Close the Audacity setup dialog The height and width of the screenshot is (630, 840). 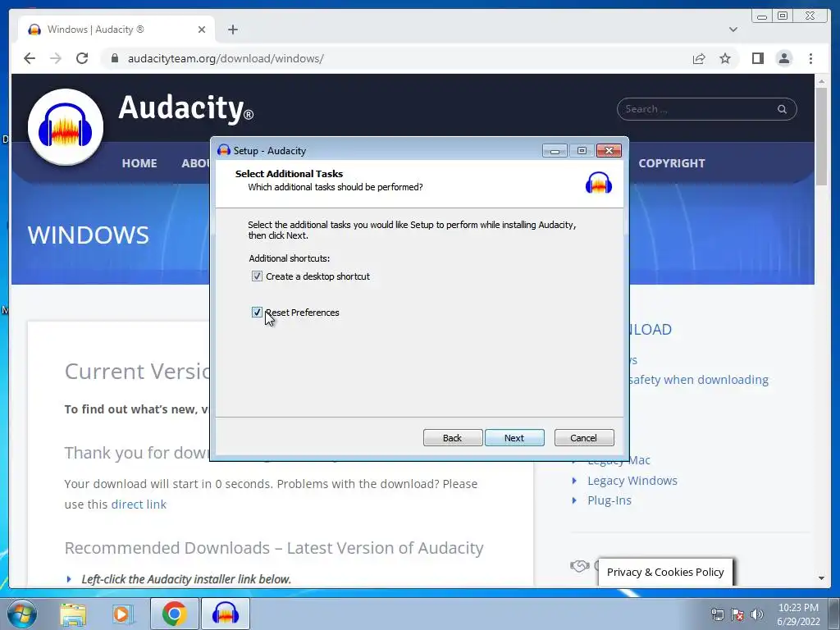[609, 151]
